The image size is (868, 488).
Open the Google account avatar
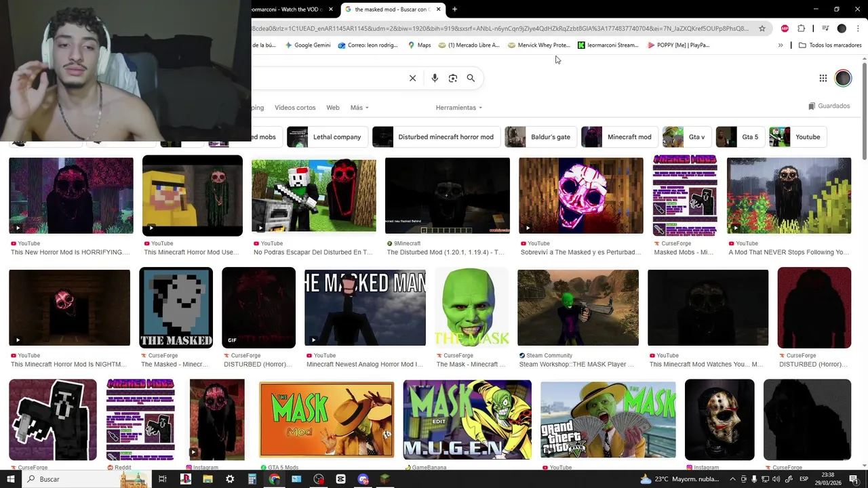[x=843, y=78]
